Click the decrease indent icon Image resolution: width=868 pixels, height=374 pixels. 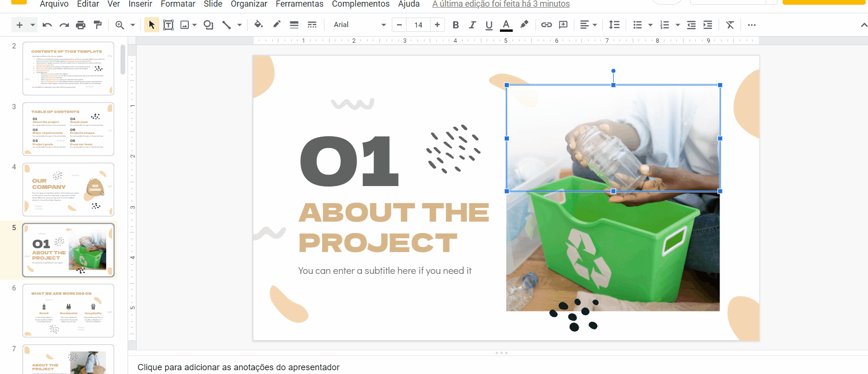pyautogui.click(x=691, y=25)
